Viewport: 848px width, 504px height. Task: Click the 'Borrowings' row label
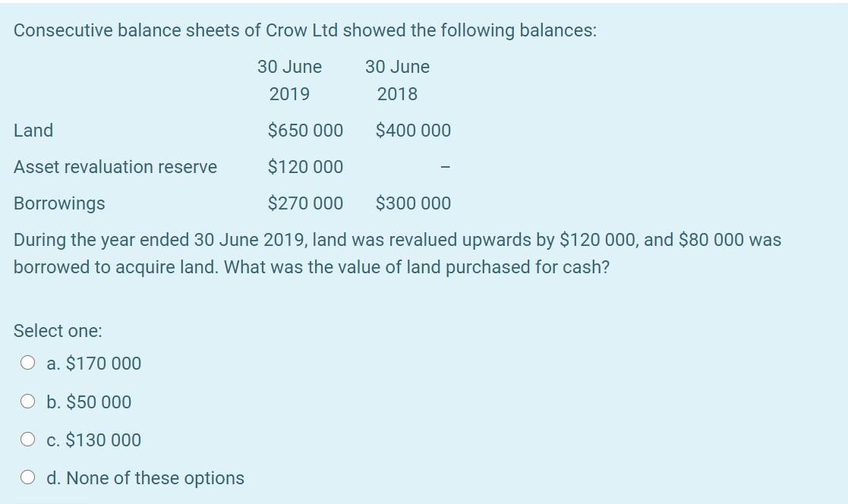click(x=59, y=203)
